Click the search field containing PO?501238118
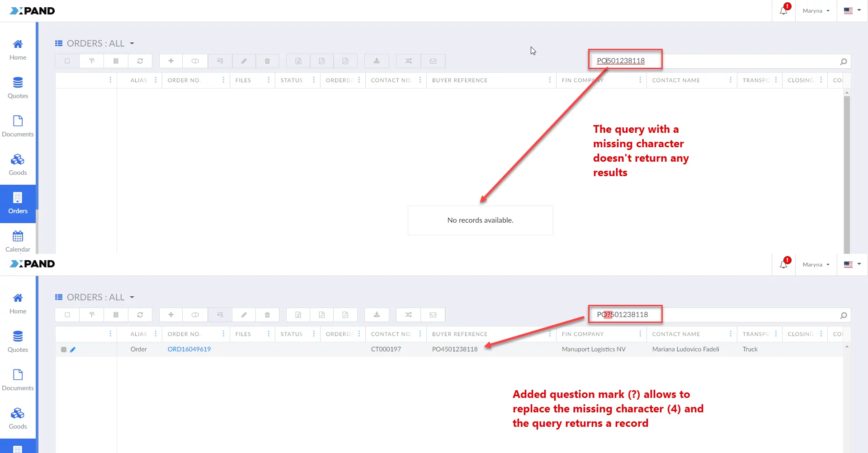Image resolution: width=868 pixels, height=453 pixels. [x=714, y=315]
